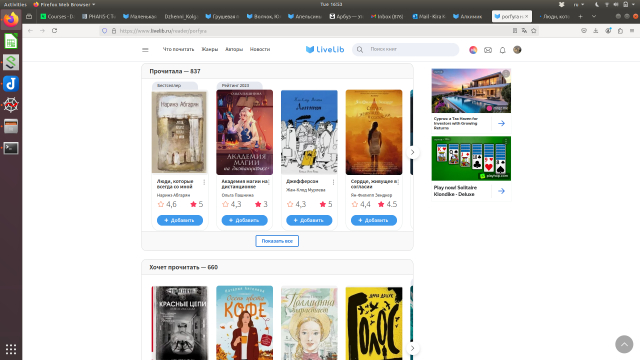Screen dimensions: 640x360
Task: Expand the list all tabs dropdown
Action: (594, 16)
